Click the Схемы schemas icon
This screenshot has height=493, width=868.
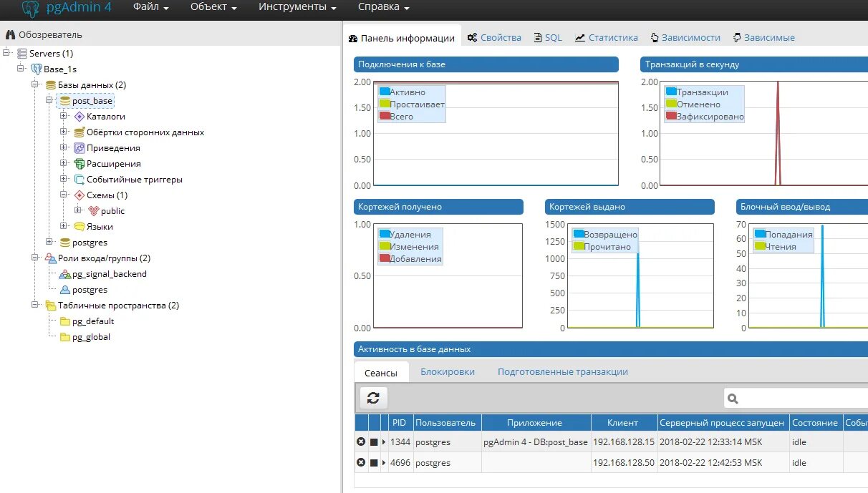79,195
